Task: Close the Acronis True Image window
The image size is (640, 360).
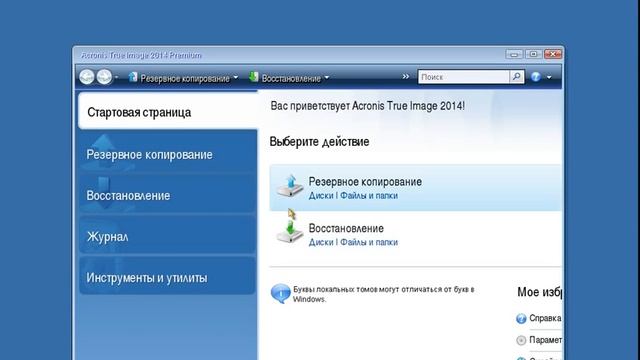Action: coord(553,54)
